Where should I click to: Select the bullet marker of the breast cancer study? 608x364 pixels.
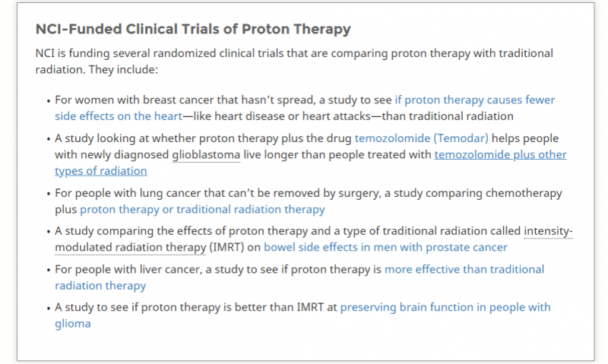click(x=49, y=101)
